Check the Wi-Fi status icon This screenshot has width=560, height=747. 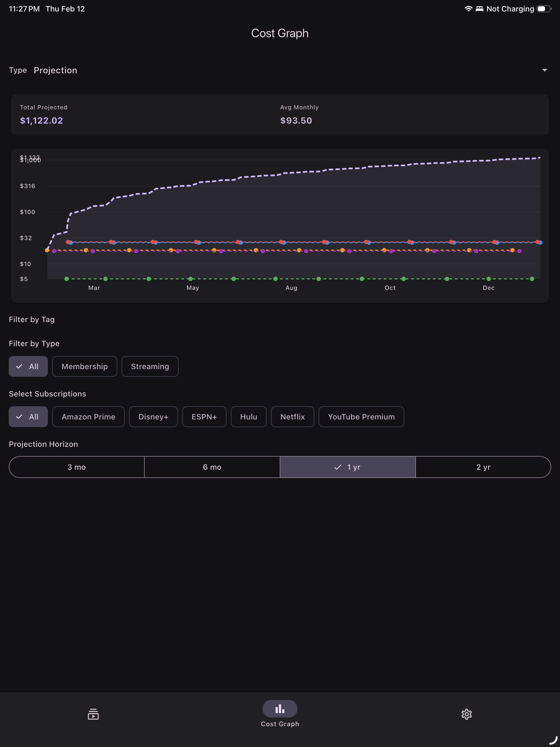pyautogui.click(x=468, y=9)
